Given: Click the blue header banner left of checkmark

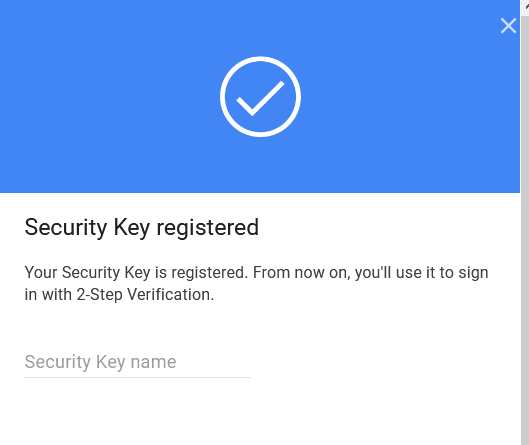Looking at the screenshot, I should tap(110, 96).
